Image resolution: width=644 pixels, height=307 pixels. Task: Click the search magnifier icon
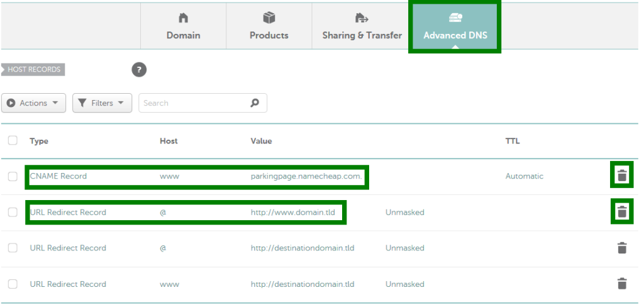click(x=255, y=103)
